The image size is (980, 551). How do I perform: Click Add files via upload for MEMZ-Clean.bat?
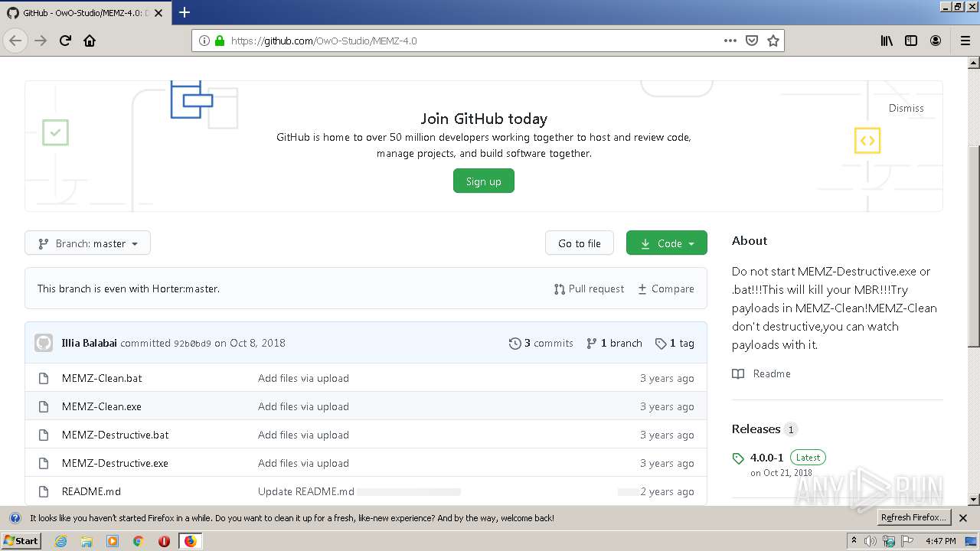click(x=303, y=378)
